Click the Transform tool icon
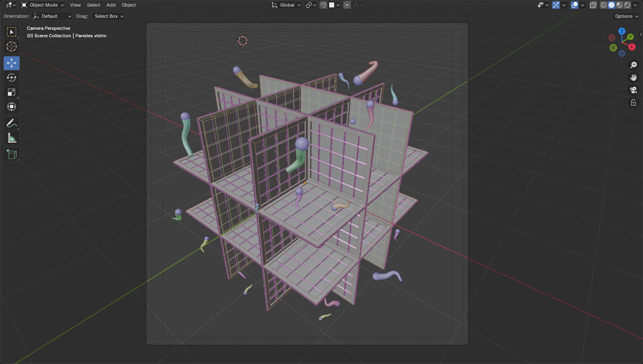The height and width of the screenshot is (364, 643). [x=11, y=107]
